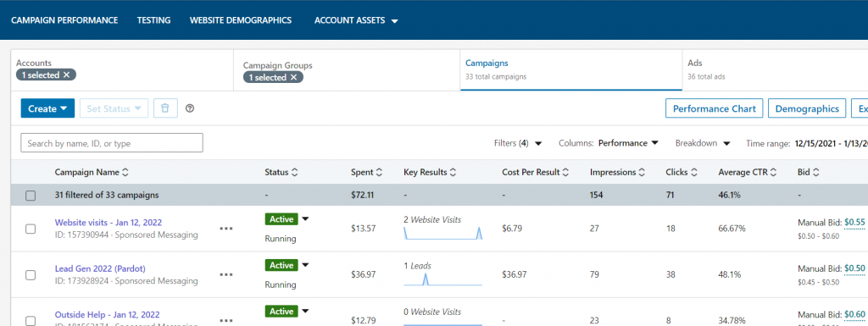Screen dimensions: 868x326
Task: View Website visits key results sparkline
Action: pyautogui.click(x=442, y=233)
